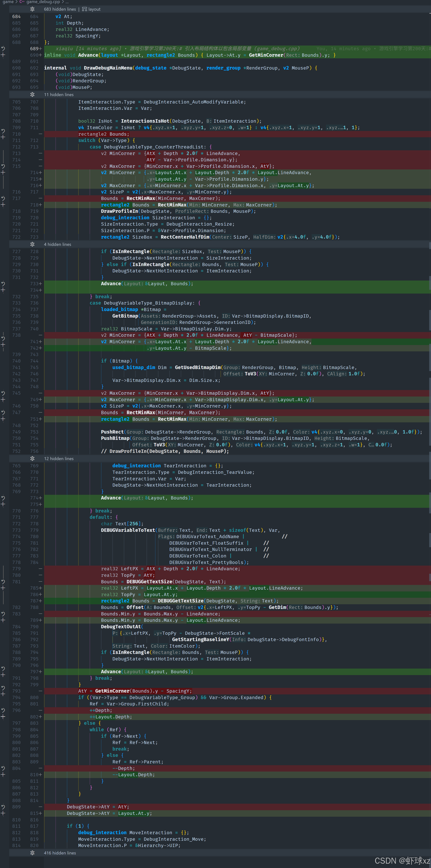This screenshot has width=431, height=868.
Task: Revert the Bounds.Min.y Layout.LineAdvance change
Action: [x=3, y=614]
